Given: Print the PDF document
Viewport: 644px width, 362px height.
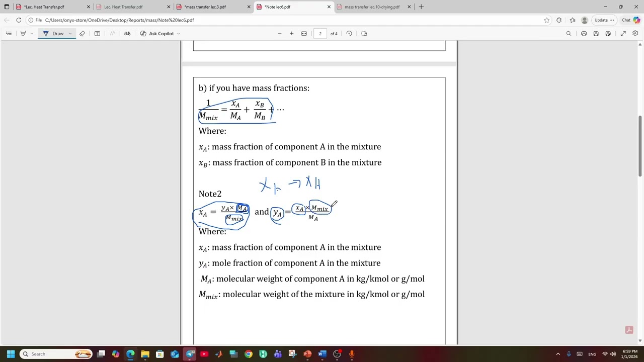Looking at the screenshot, I should [x=584, y=34].
